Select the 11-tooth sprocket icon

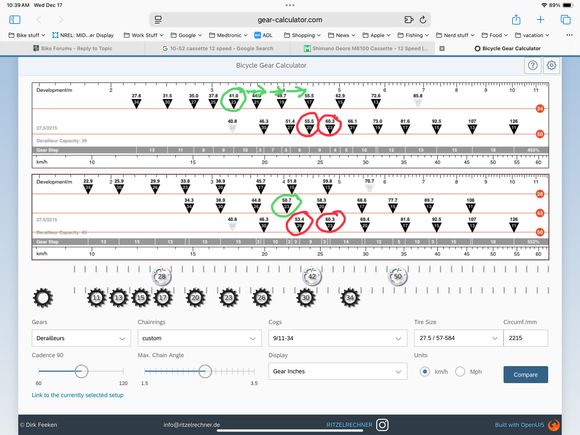point(97,298)
